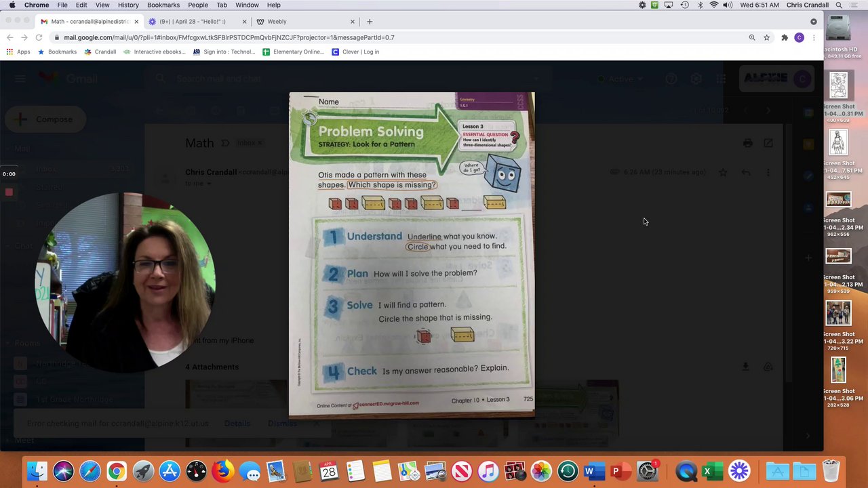Open Firefox from the dock

click(x=223, y=471)
